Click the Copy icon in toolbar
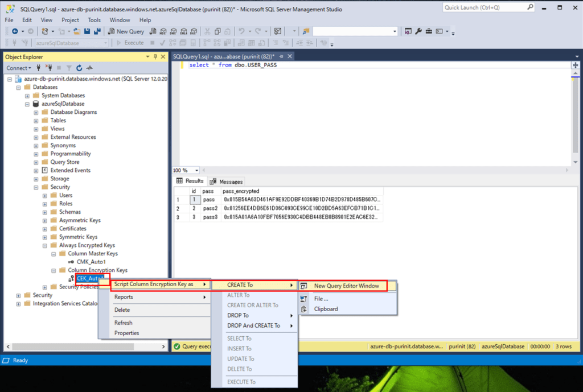 (217, 32)
